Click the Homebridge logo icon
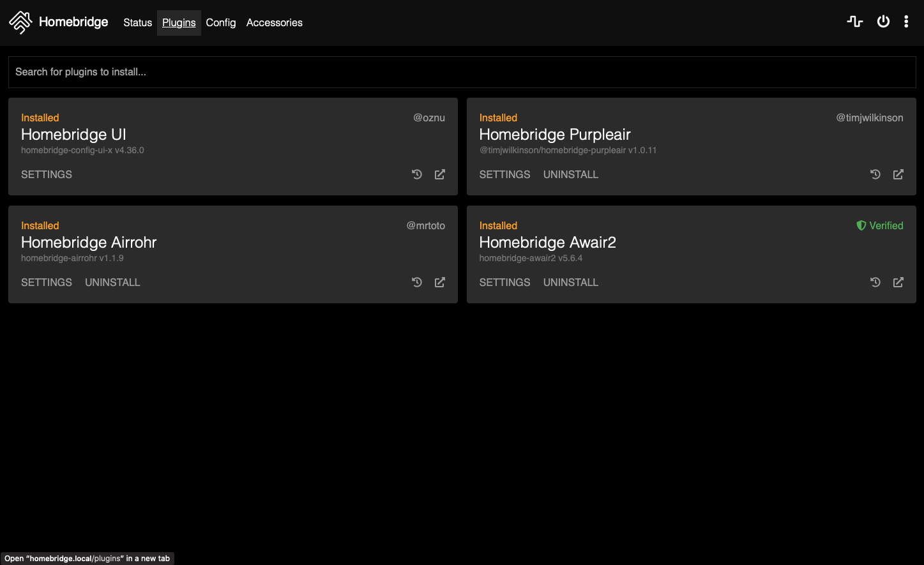This screenshot has height=565, width=924. click(x=20, y=22)
